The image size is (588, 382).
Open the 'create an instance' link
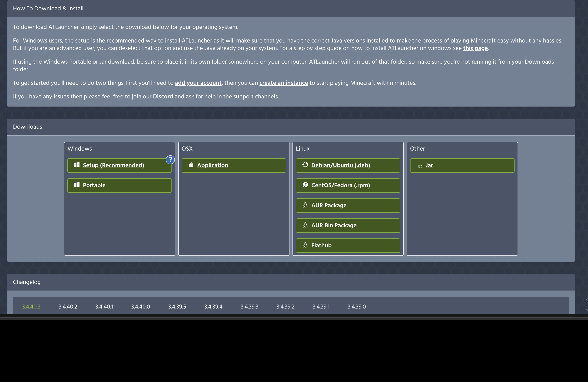pyautogui.click(x=283, y=83)
